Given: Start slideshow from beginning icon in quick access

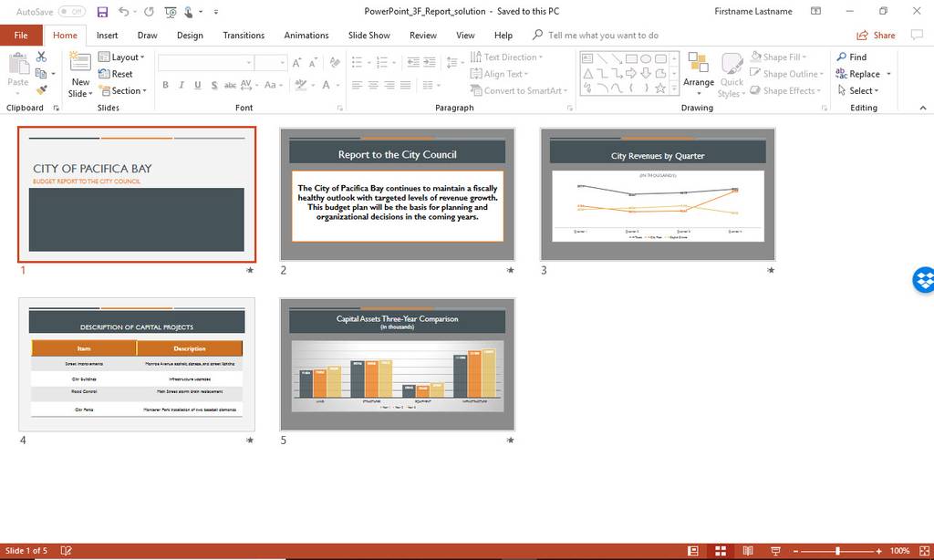Looking at the screenshot, I should point(171,11).
